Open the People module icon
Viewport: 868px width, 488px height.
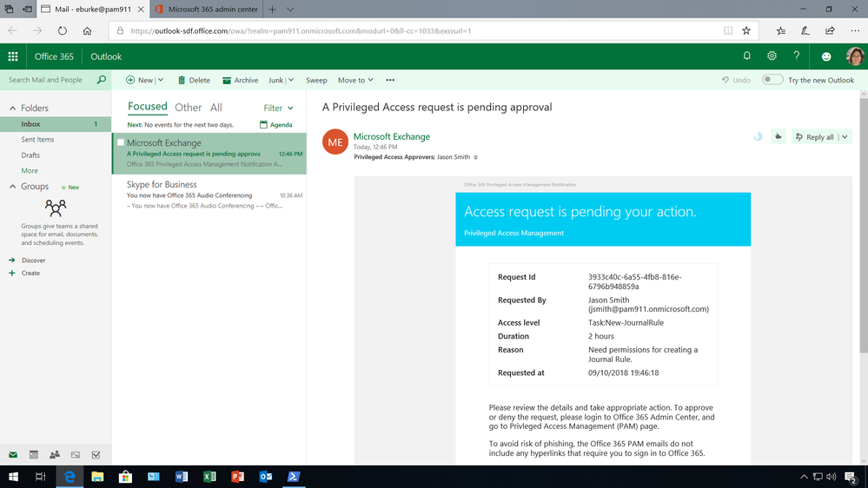[54, 455]
